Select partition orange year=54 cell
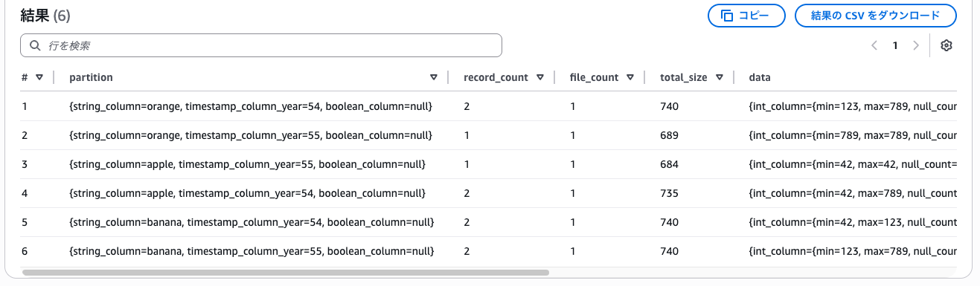This screenshot has width=980, height=286. (x=251, y=107)
